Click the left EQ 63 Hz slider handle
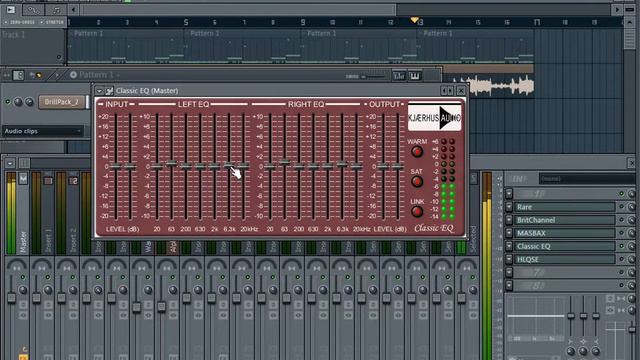Viewport: 640px width, 360px height. 171,163
